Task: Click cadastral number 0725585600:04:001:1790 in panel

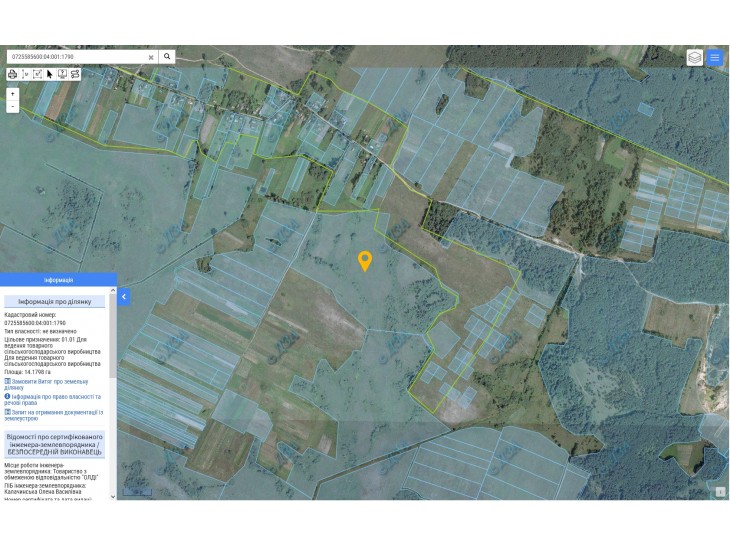Action: pos(35,323)
